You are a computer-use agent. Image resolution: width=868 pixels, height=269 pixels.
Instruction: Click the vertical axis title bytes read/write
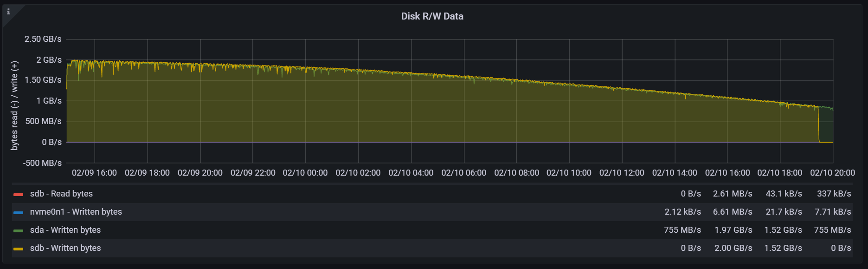(x=15, y=105)
